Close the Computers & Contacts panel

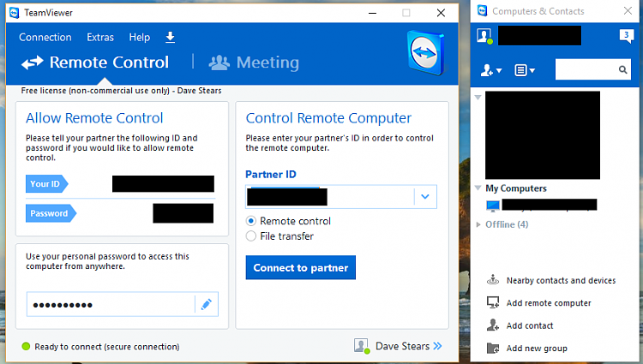pyautogui.click(x=628, y=11)
